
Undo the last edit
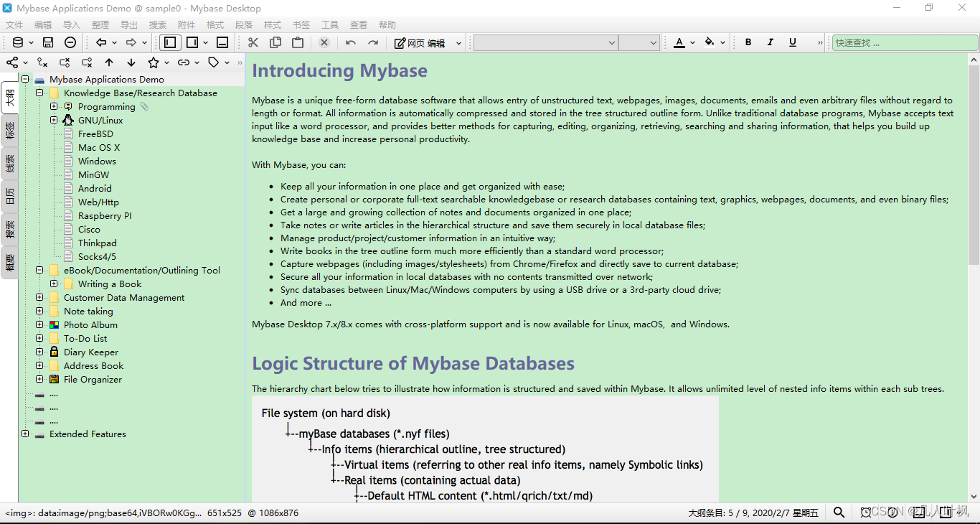click(351, 42)
